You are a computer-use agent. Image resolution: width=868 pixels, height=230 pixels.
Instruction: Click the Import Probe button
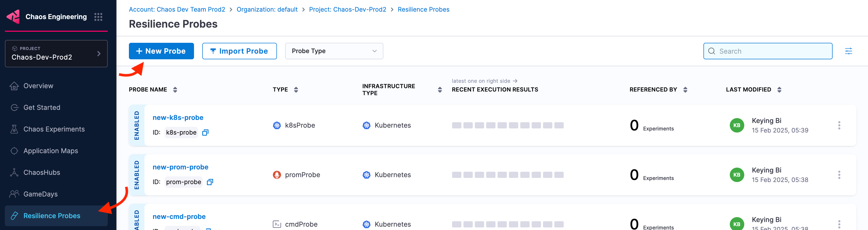[x=239, y=51]
